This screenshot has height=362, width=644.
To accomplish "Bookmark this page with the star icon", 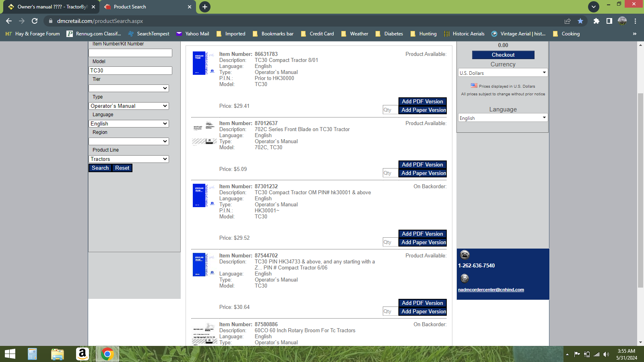I will 580,21.
